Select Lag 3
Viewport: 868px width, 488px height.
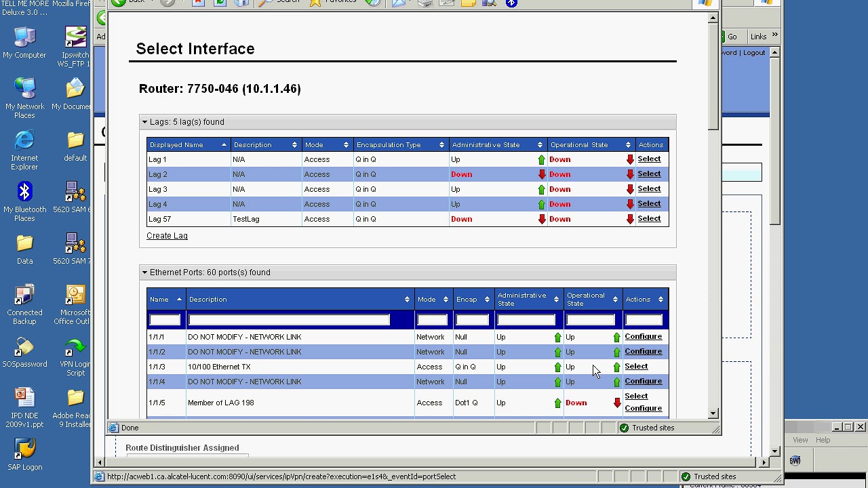coord(649,189)
